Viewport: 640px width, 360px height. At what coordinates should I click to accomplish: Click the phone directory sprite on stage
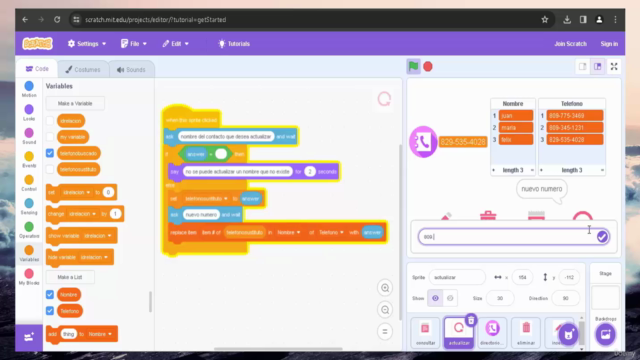pos(423,142)
